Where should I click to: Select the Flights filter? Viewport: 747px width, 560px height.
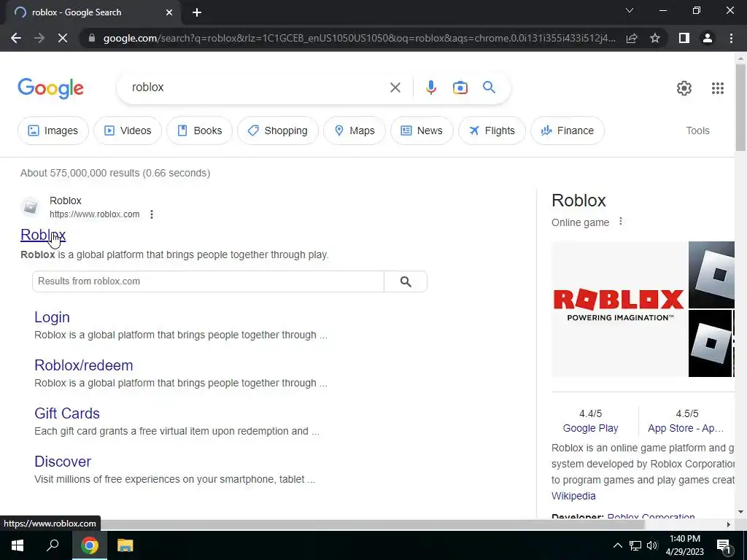(x=492, y=131)
